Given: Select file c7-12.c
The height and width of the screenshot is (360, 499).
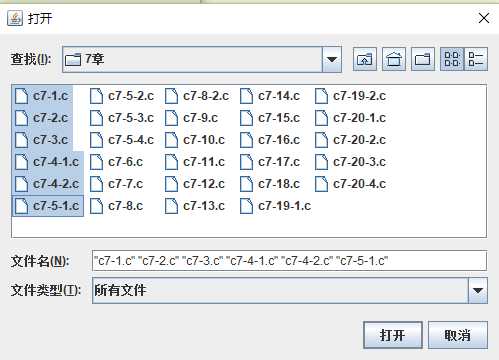Looking at the screenshot, I should [195, 184].
